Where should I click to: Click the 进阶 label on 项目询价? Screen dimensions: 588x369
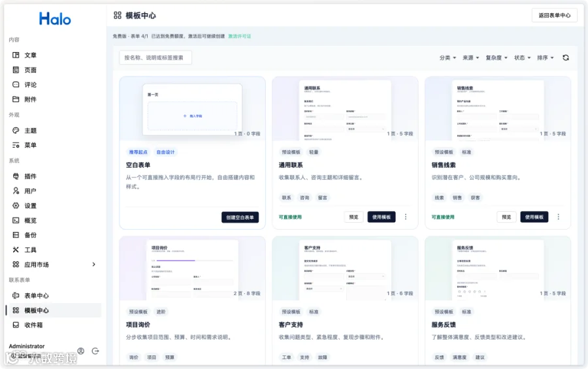coord(161,312)
